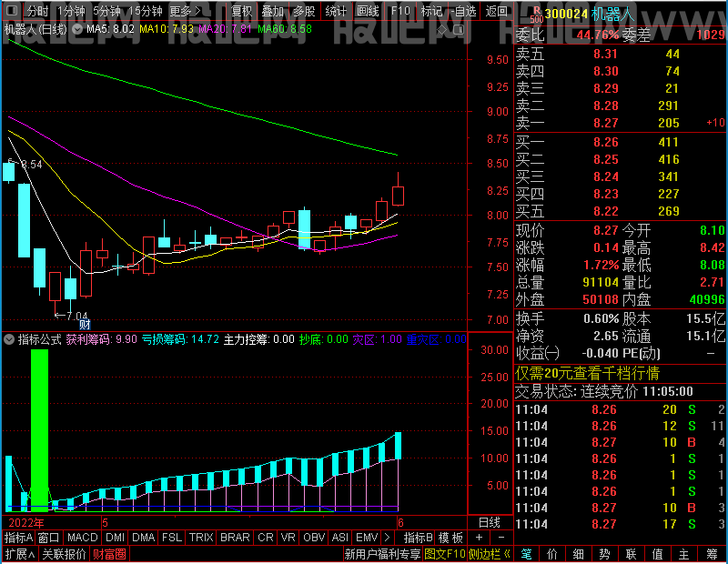Show more indicators with the arrow
Screen dimensions: 728x564
click(x=388, y=538)
